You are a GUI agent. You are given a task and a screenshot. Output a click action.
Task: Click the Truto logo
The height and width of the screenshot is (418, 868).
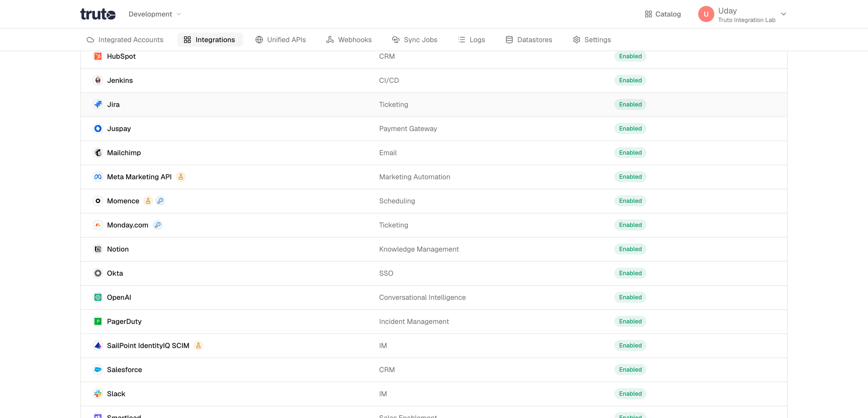pos(98,14)
